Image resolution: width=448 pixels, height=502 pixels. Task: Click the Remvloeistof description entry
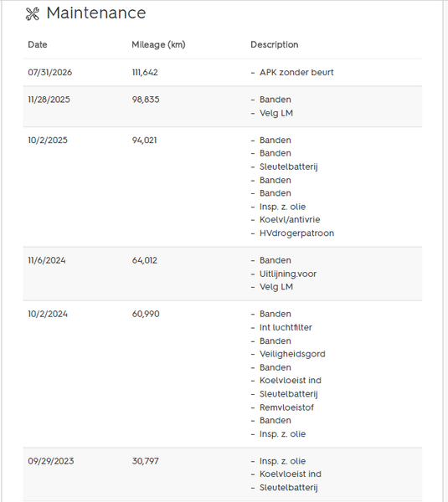tap(286, 407)
